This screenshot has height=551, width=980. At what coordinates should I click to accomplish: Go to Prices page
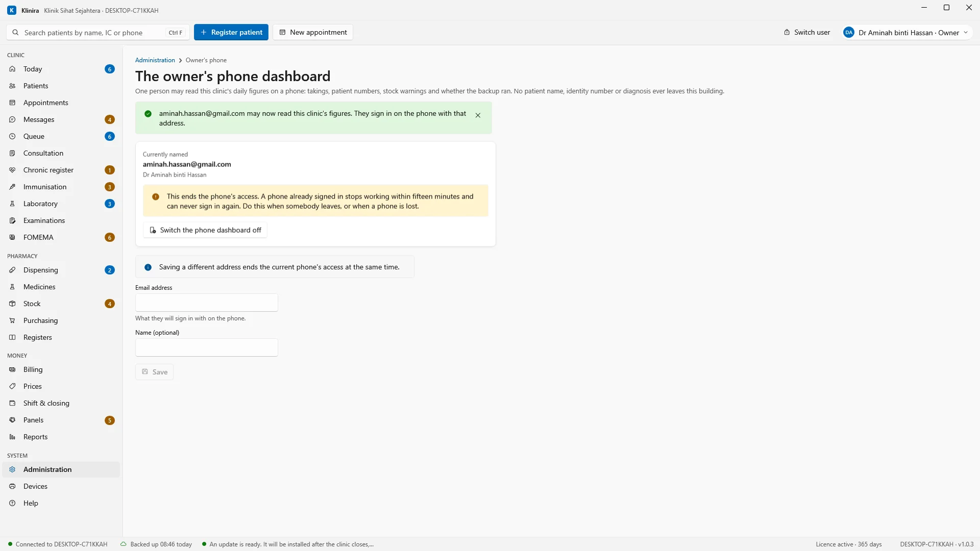(61, 386)
